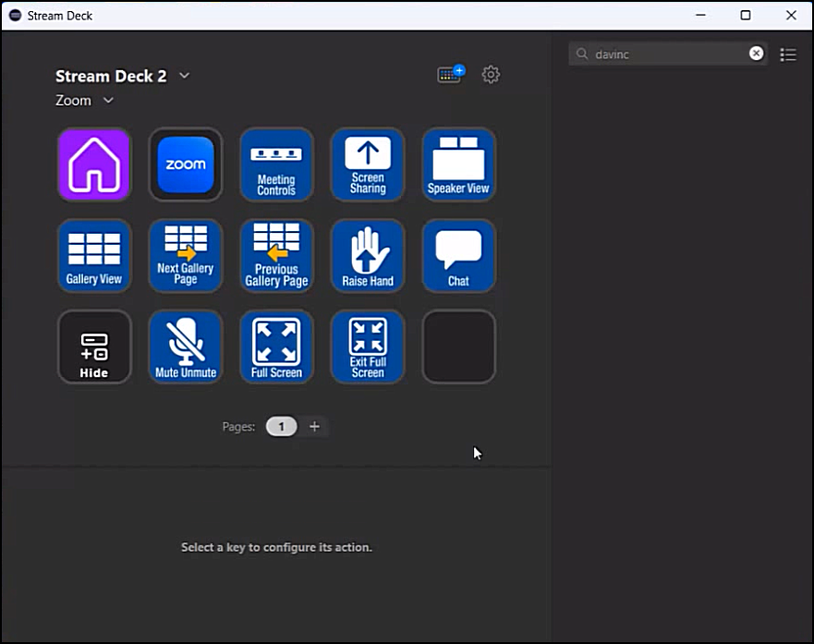Select the Previous Gallery Page key
814x644 pixels.
276,255
